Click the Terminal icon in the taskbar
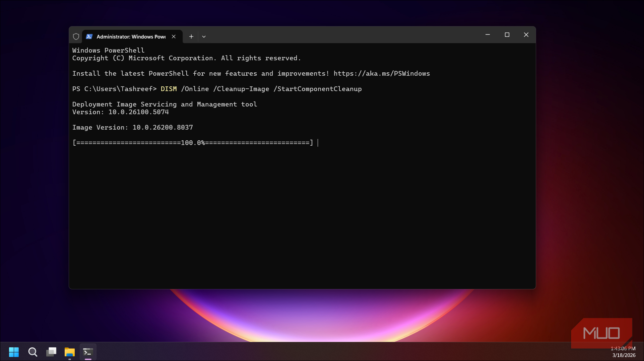This screenshot has height=361, width=644. coord(88,352)
